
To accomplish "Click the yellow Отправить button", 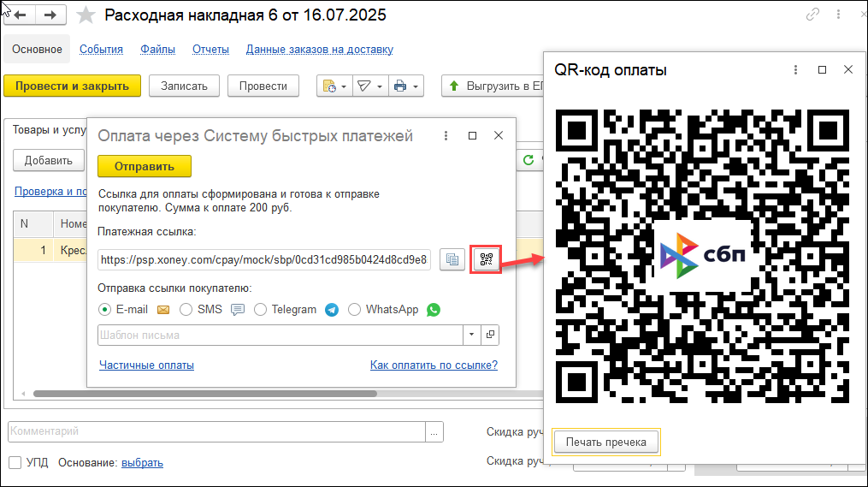I will tap(145, 166).
